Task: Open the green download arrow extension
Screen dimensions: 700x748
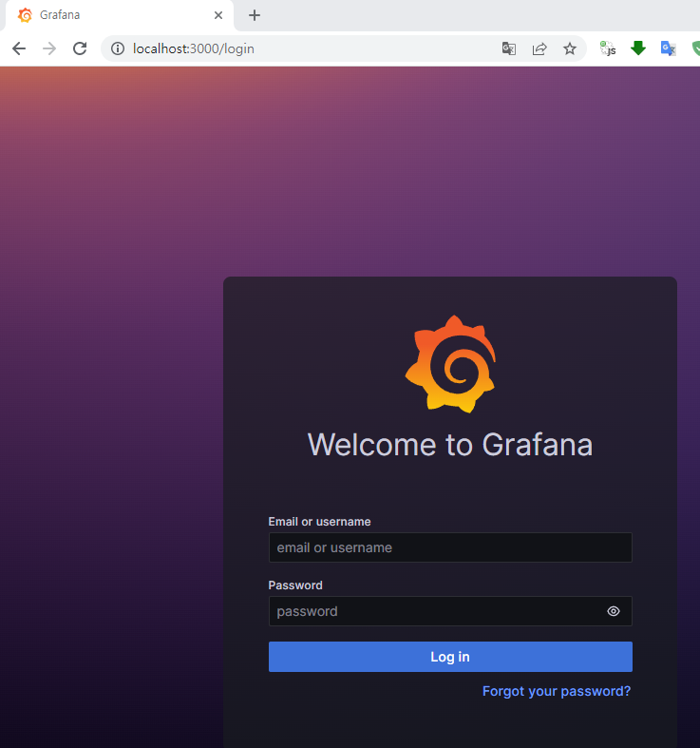Action: coord(638,48)
